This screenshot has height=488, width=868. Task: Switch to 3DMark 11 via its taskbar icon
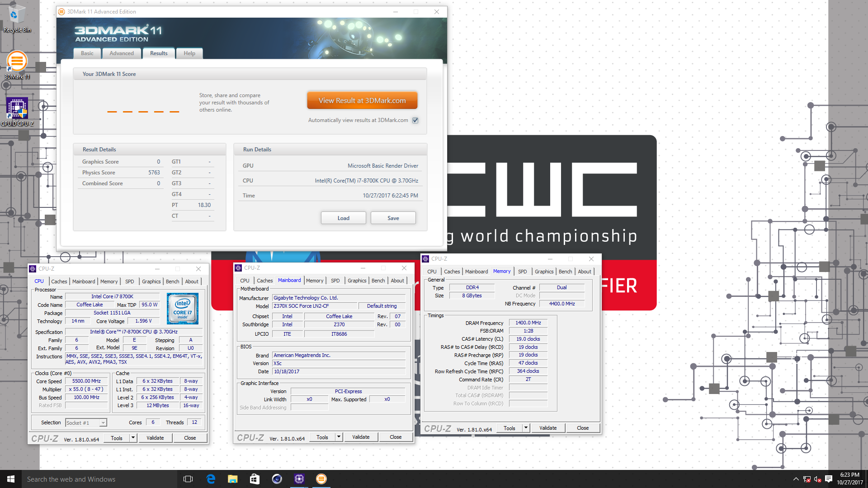(321, 479)
